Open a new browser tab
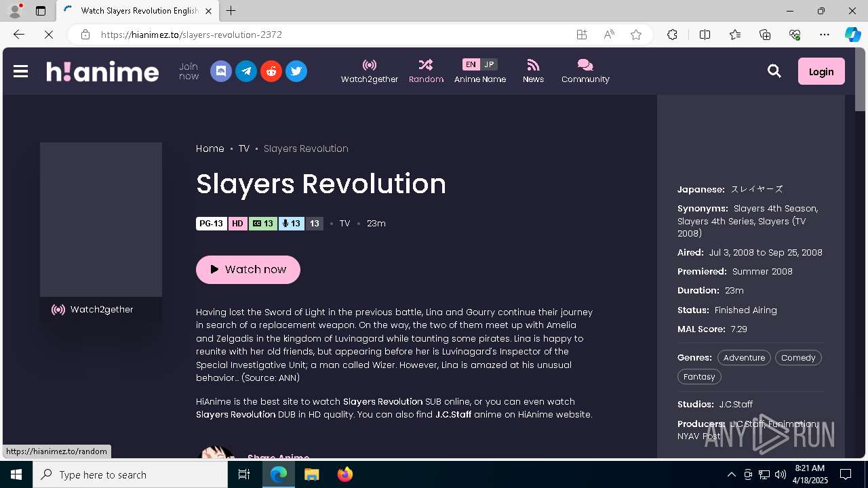Image resolution: width=868 pixels, height=488 pixels. (231, 11)
